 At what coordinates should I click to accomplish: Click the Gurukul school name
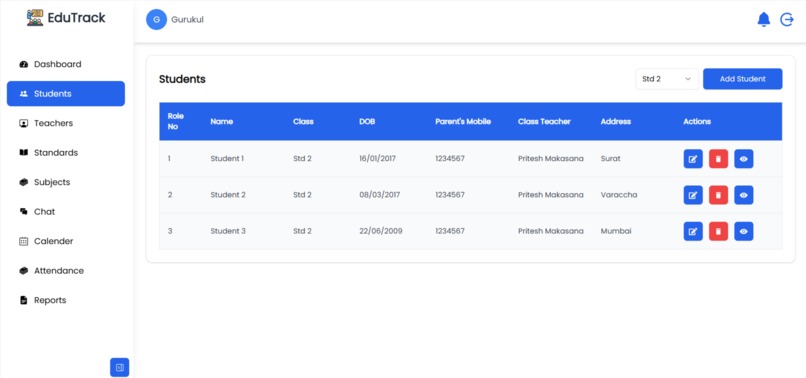[187, 20]
